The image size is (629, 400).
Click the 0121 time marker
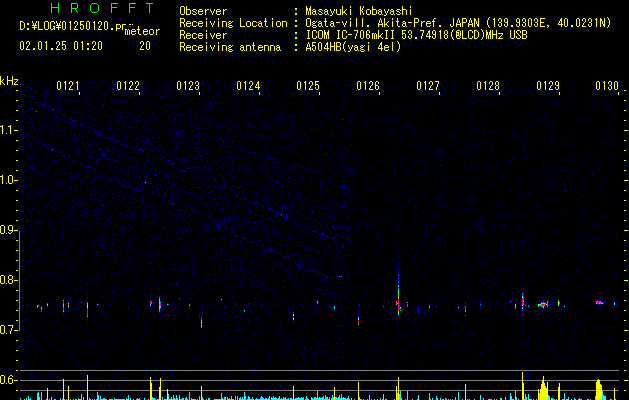[x=68, y=86]
